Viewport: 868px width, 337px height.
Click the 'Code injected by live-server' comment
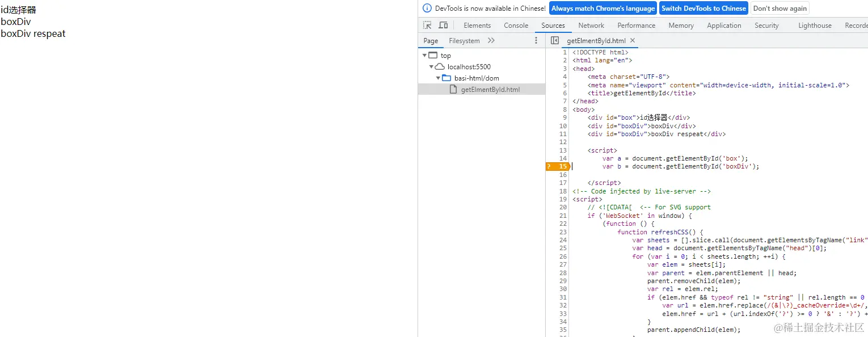pos(642,191)
